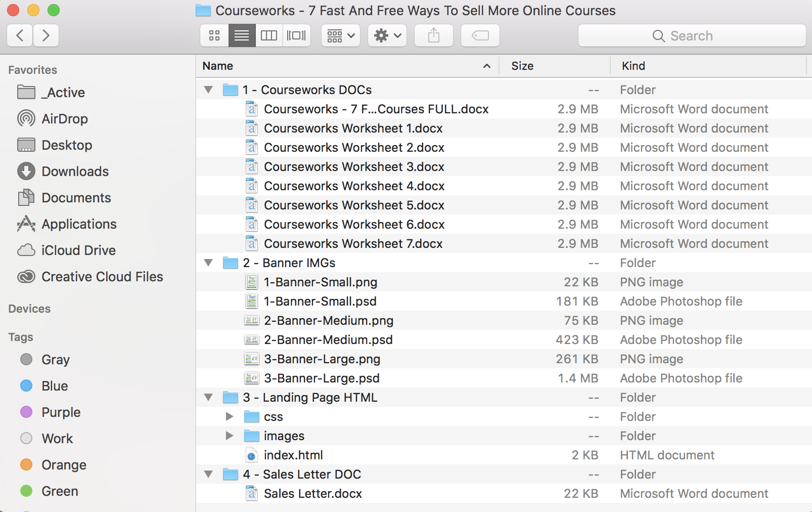Open the arrange items dropdown
Screen dimensions: 812x512
(x=341, y=35)
